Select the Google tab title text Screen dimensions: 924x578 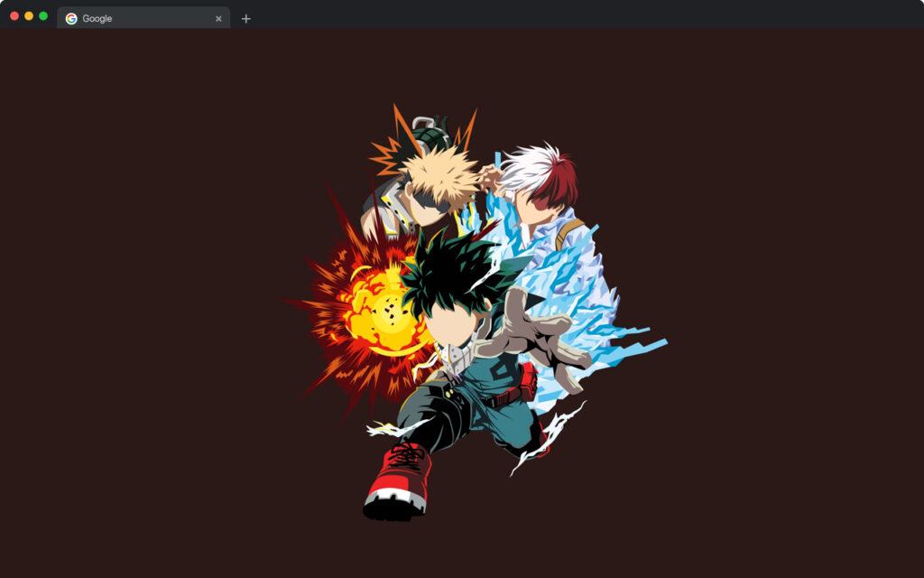point(99,18)
